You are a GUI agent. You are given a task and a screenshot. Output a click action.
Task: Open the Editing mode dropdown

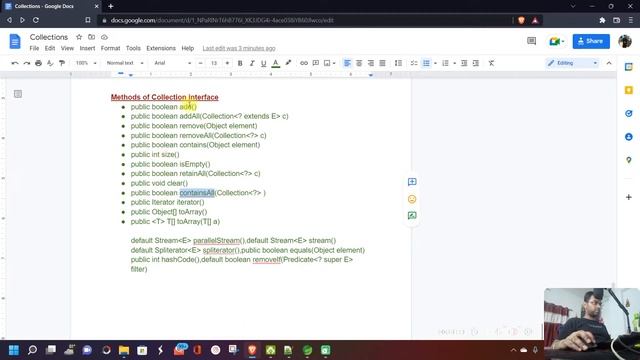tap(572, 63)
